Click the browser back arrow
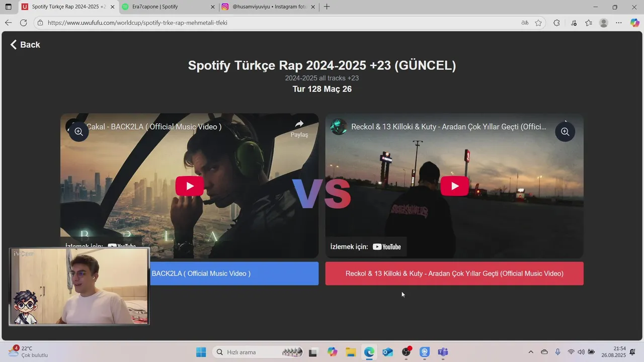This screenshot has width=644, height=362. (8, 23)
